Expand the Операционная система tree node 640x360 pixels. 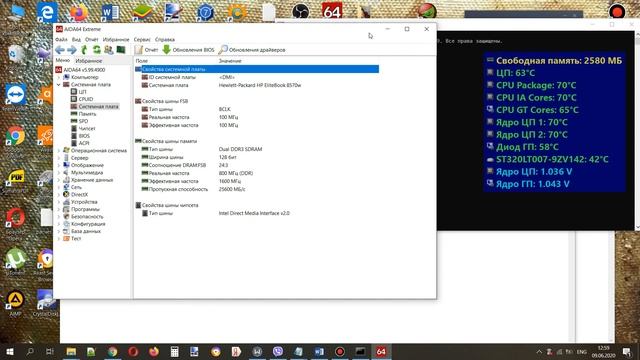click(x=59, y=151)
